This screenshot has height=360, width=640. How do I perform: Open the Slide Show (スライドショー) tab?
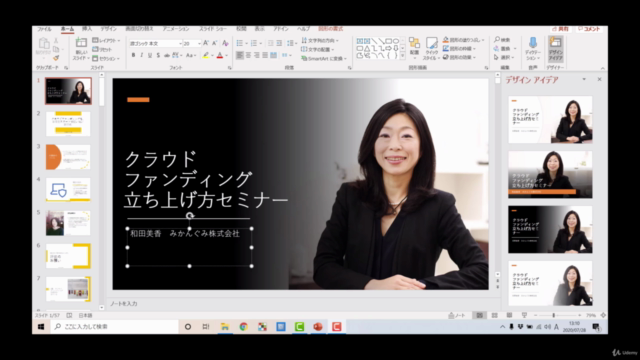click(213, 29)
